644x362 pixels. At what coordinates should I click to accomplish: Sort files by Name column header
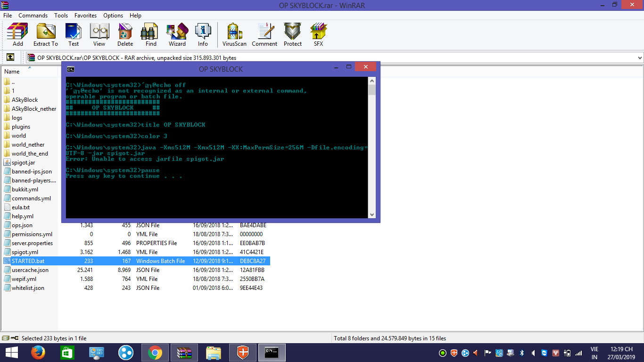click(12, 72)
